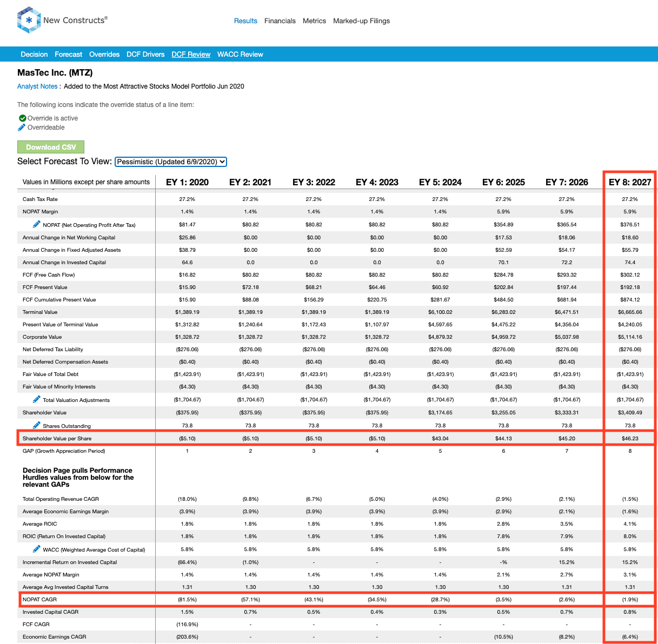
Task: Open the Results tab
Action: point(245,21)
